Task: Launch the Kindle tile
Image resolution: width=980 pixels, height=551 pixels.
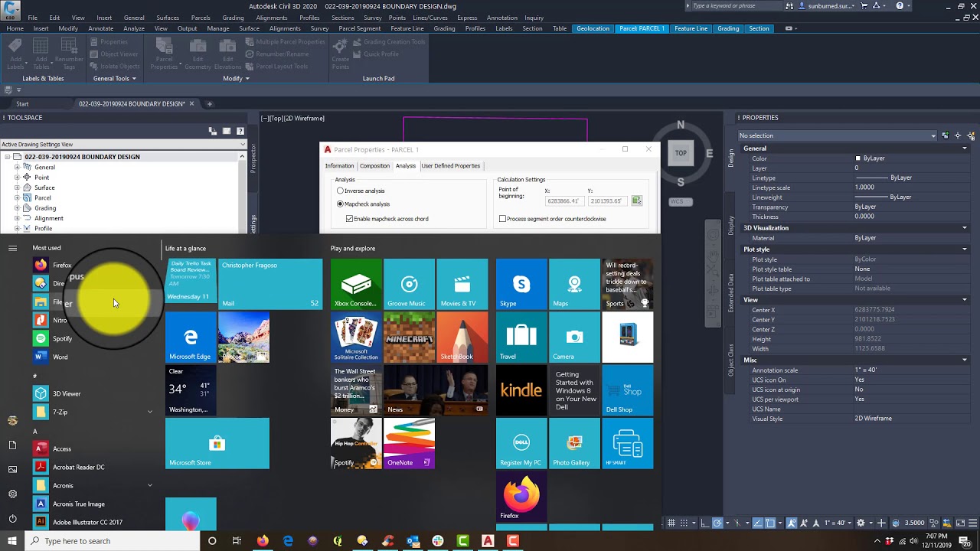Action: [x=521, y=390]
